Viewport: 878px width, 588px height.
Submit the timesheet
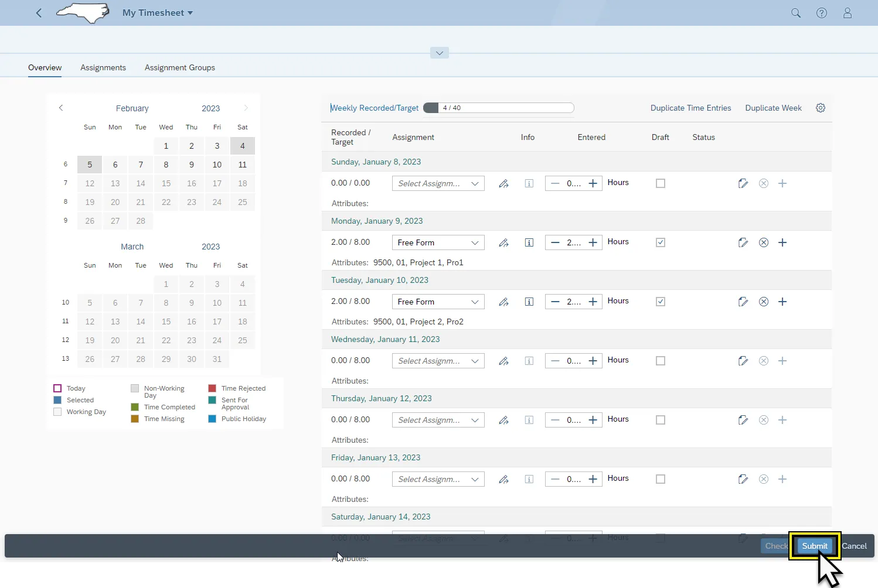[815, 546]
